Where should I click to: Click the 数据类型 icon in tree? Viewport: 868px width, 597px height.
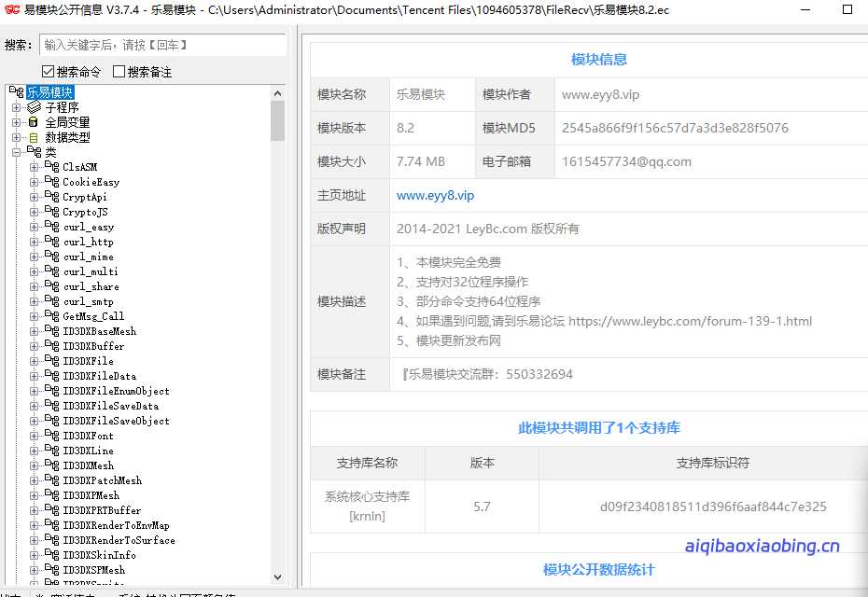tap(35, 137)
